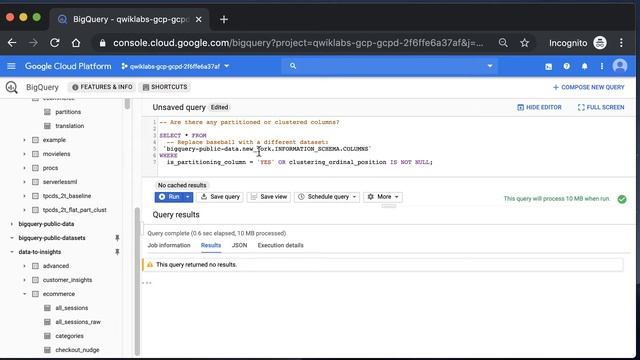Viewport: 640px width, 360px height.
Task: Expand the serverlessml dataset
Action: [x=24, y=182]
